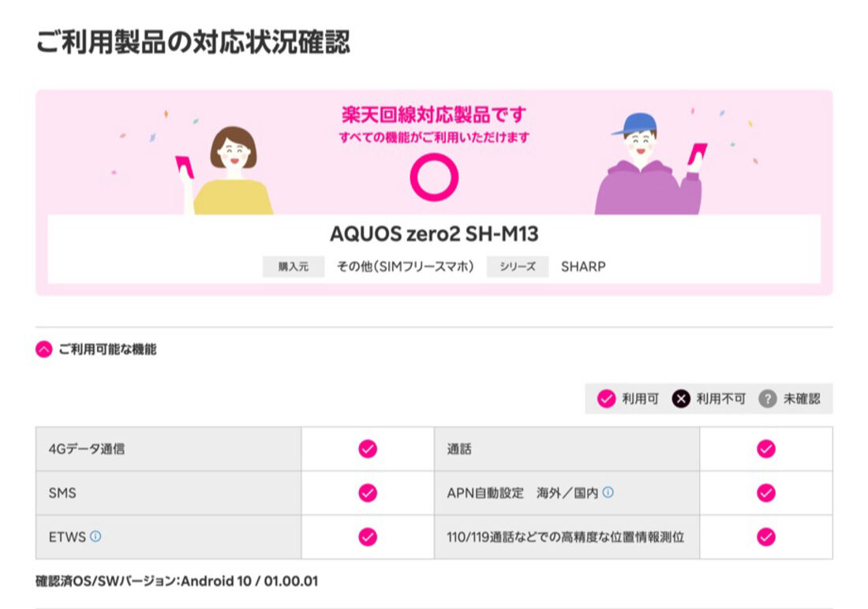The height and width of the screenshot is (609, 868).
Task: Click the man in purple hoodie illustration
Action: (x=651, y=164)
